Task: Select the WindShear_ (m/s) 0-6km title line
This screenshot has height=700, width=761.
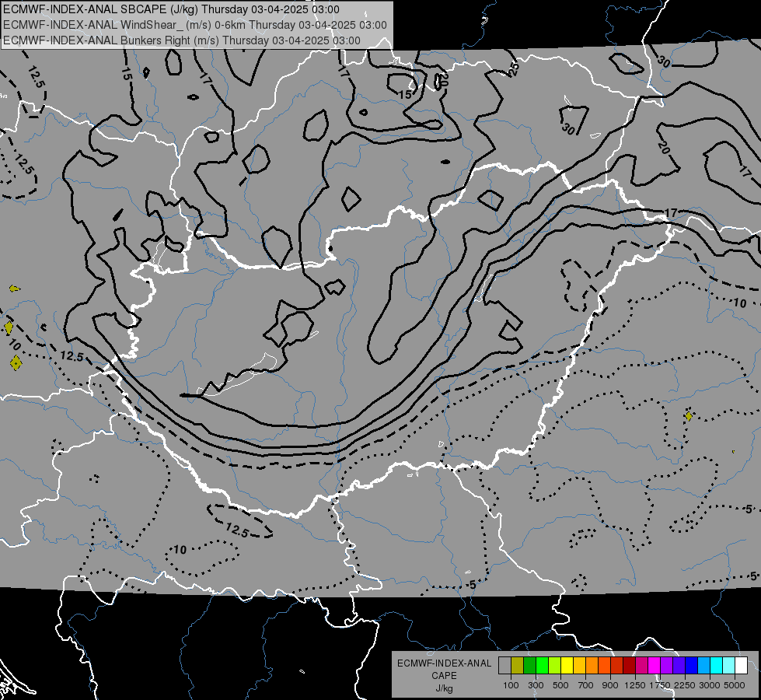Action: pos(194,25)
